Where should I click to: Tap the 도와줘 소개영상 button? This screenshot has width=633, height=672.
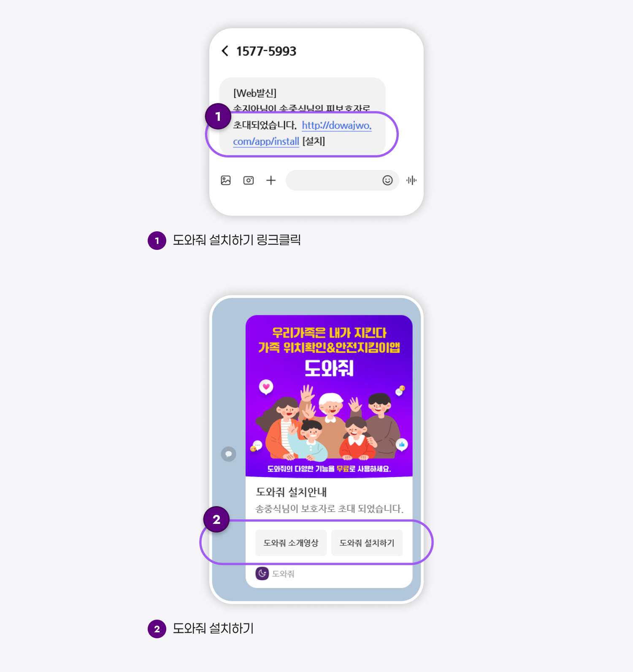291,543
